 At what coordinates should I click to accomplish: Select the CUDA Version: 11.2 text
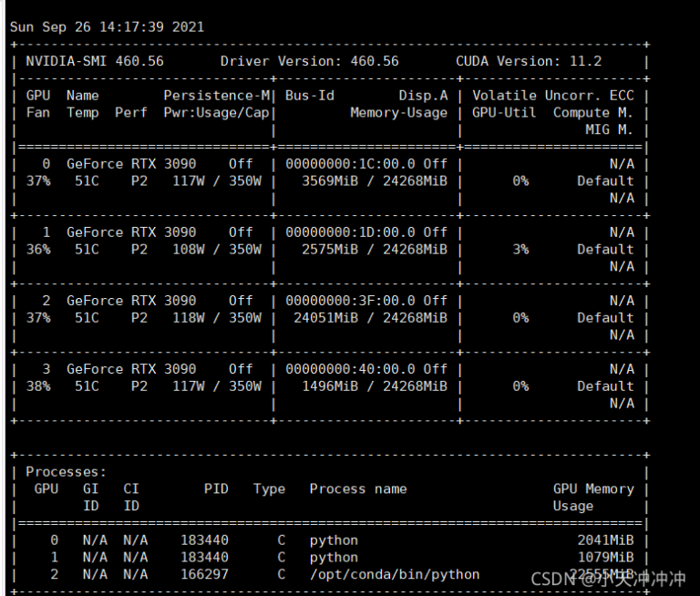click(529, 61)
